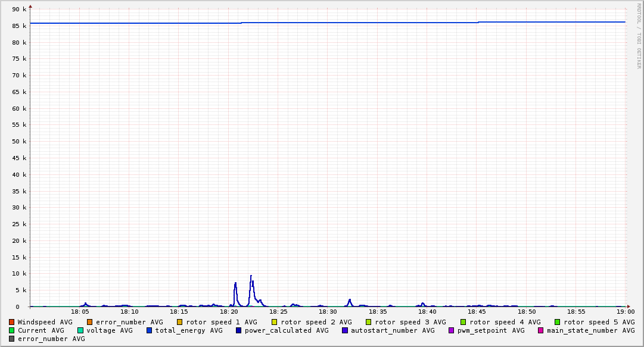
Task: Click the red Windspeed AVG legend swatch
Action: (x=12, y=322)
